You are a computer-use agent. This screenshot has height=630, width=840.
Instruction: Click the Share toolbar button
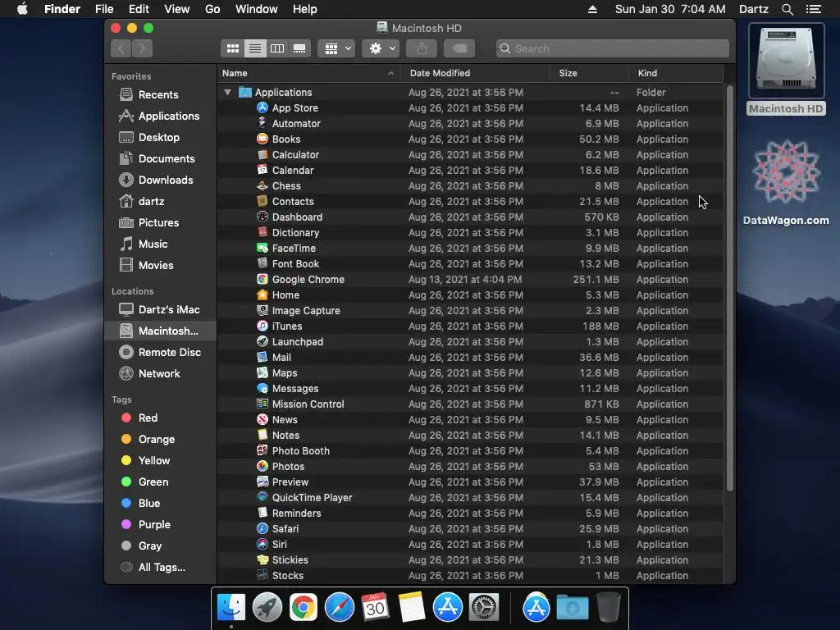pos(422,48)
